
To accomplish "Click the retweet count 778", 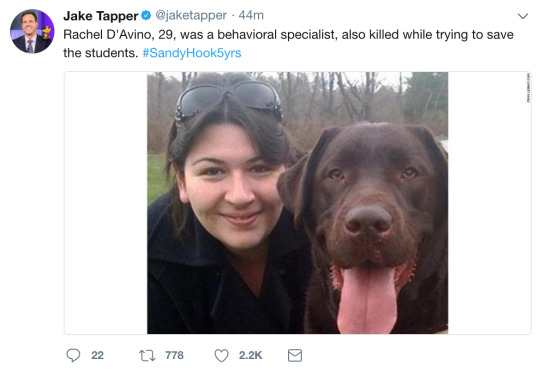I will [174, 355].
